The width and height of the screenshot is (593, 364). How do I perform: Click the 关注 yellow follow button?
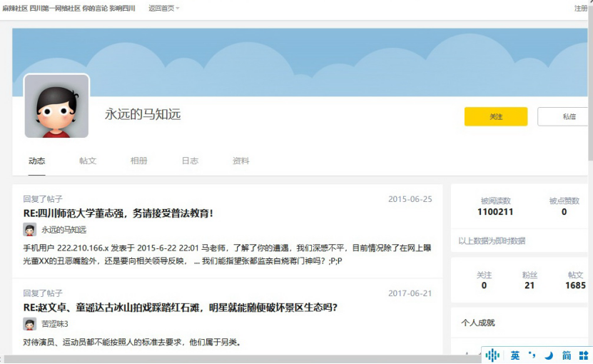point(496,116)
